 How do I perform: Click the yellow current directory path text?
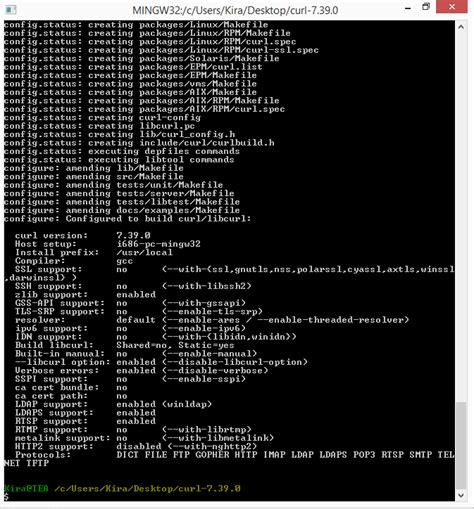tap(147, 489)
